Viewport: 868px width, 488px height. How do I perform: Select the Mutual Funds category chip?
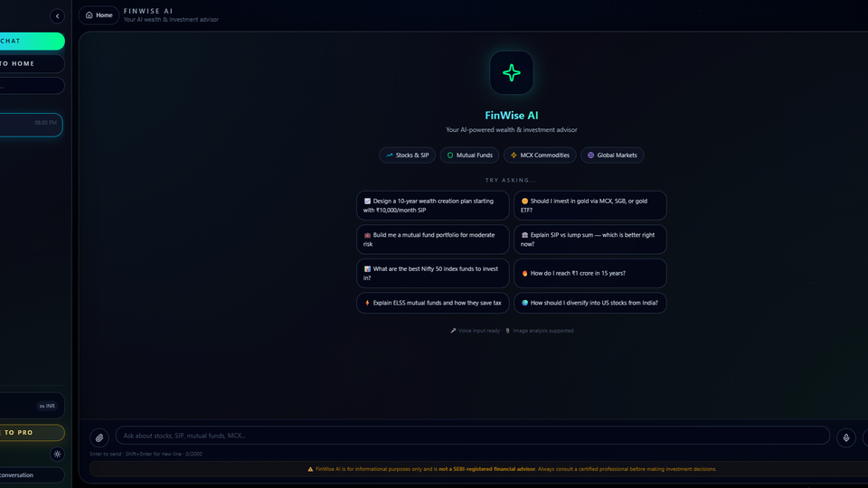[468, 155]
